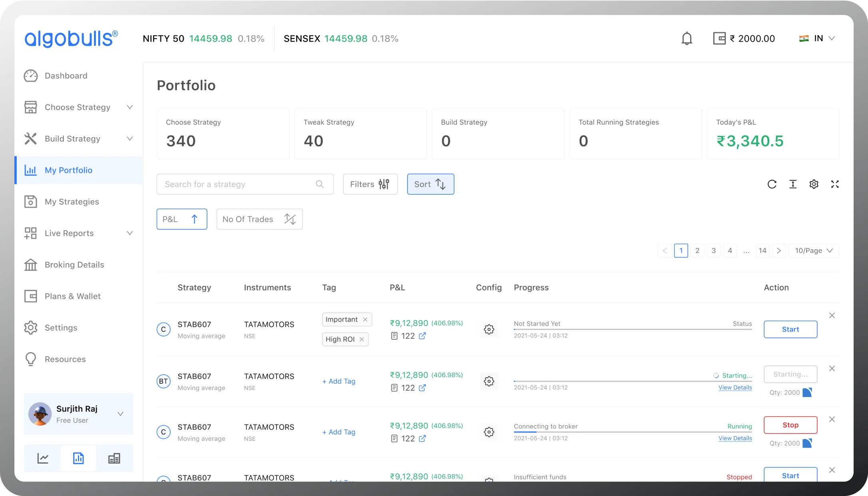Select the bar chart report icon
The image size is (868, 496).
78,458
